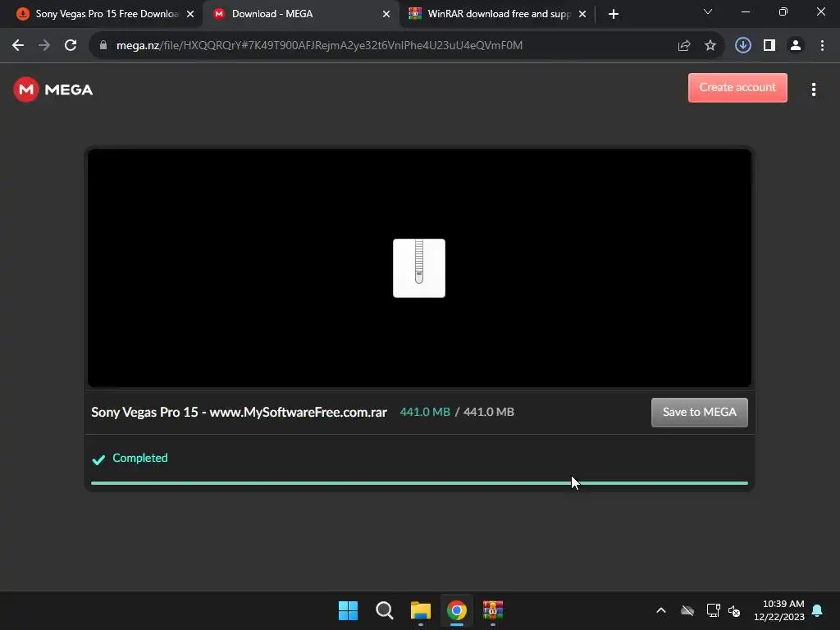Viewport: 840px width, 630px height.
Task: Click the zip archive file thumbnail
Action: pos(419,268)
